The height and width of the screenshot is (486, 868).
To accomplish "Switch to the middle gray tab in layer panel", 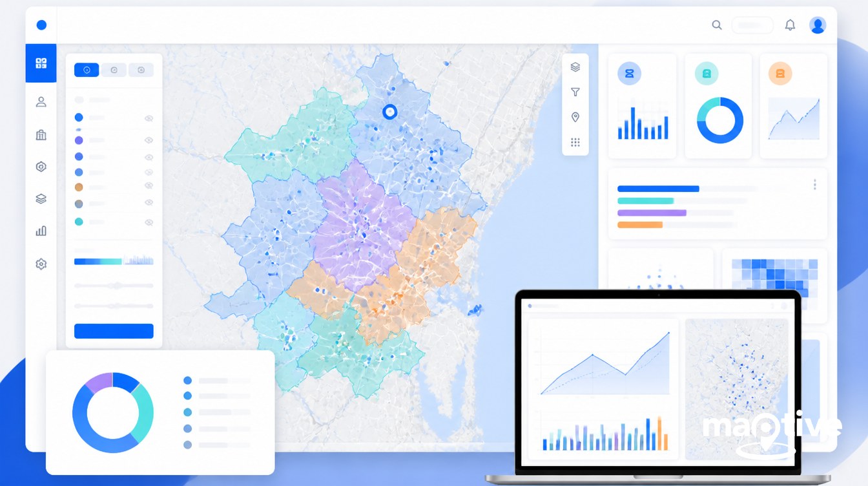I will [x=114, y=70].
